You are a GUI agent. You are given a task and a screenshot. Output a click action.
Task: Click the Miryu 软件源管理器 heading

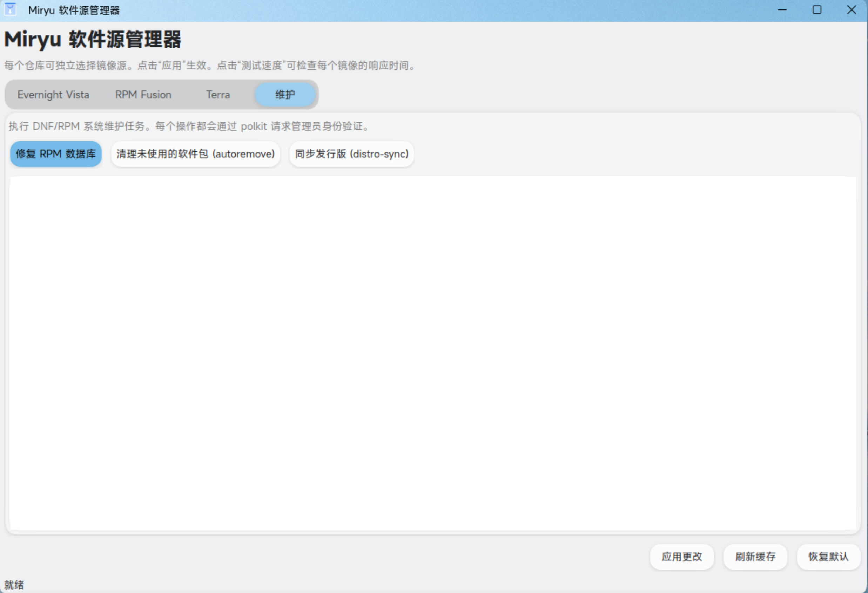93,39
